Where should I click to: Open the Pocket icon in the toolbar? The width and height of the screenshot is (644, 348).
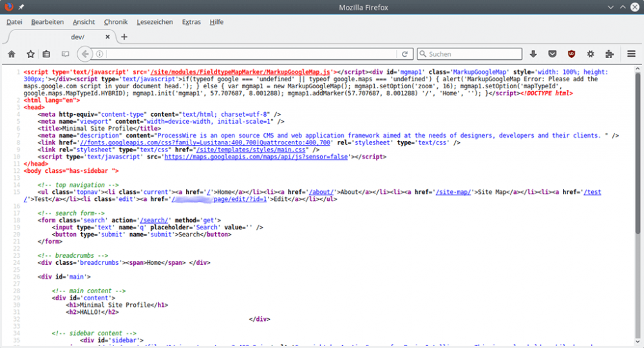(x=552, y=54)
